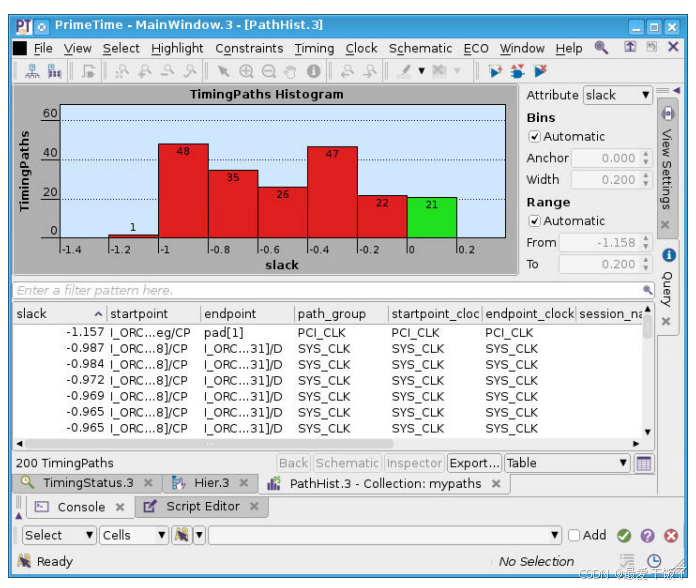The width and height of the screenshot is (696, 588).
Task: Click the blue play arrow with red up-arrow icon
Action: pyautogui.click(x=495, y=71)
